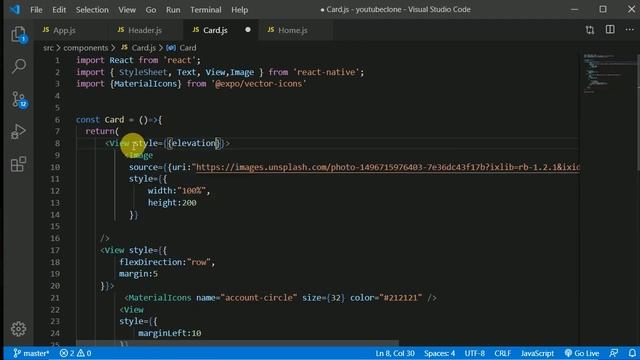Viewport: 640px width, 360px height.
Task: Maximize the VS Code window
Action: 603,9
